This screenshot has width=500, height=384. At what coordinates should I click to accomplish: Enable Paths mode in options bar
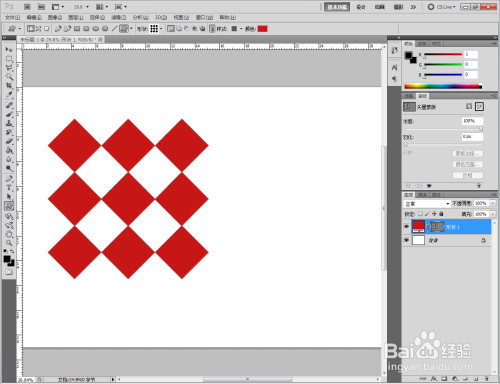point(39,29)
